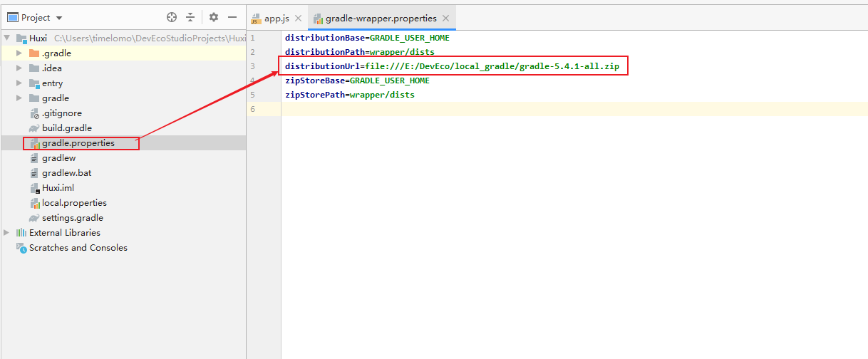868x359 pixels.
Task: Click the Huxi.iml file icon
Action: click(34, 187)
